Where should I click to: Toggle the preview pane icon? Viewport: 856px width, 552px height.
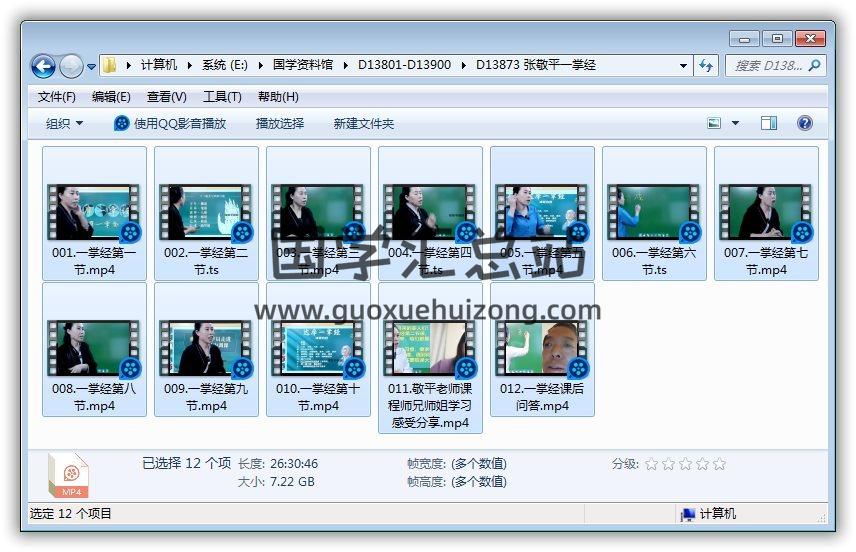[x=769, y=123]
